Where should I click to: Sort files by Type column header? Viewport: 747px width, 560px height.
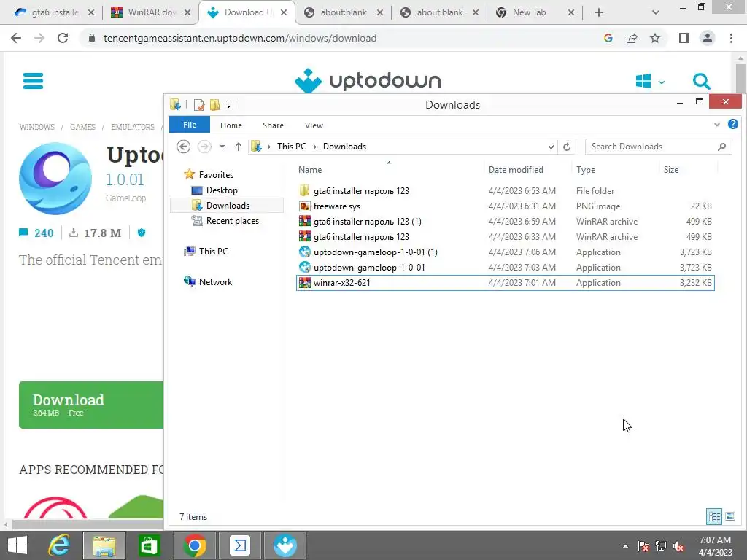click(586, 169)
